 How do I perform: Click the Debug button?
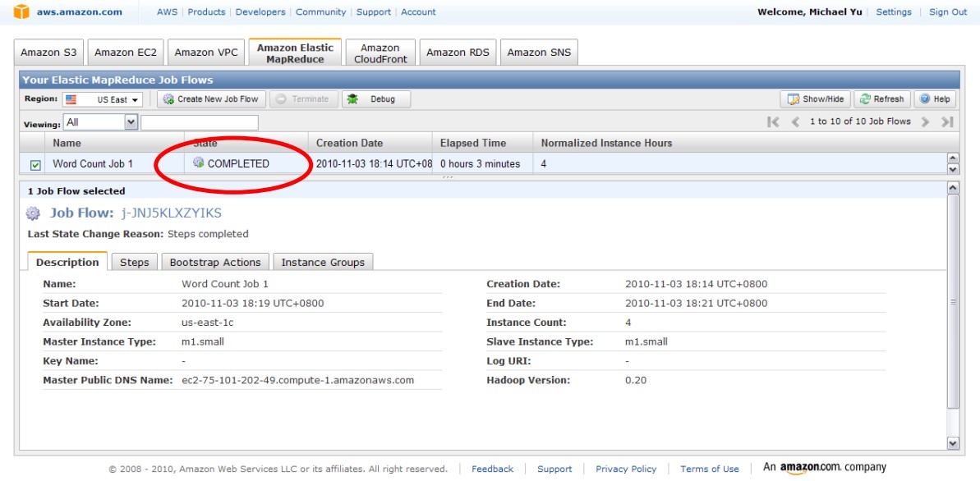tap(376, 99)
